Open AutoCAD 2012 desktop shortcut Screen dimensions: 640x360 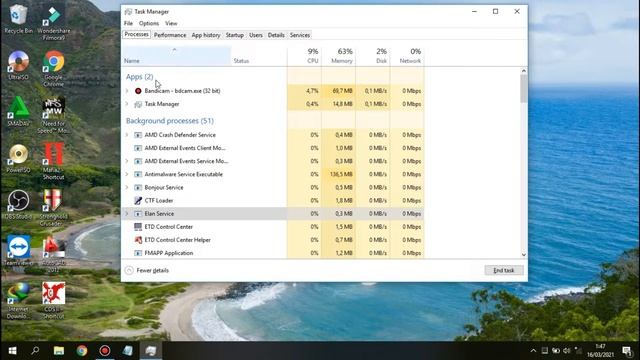(x=53, y=255)
